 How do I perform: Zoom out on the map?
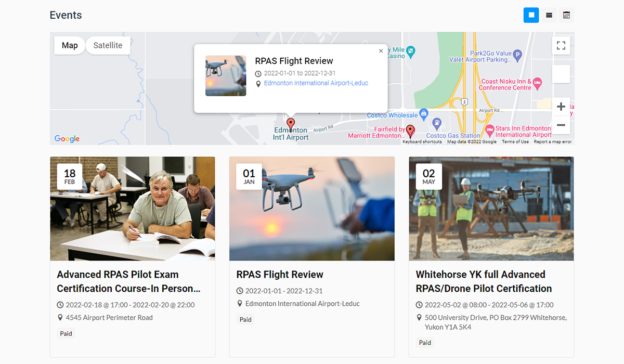click(561, 125)
